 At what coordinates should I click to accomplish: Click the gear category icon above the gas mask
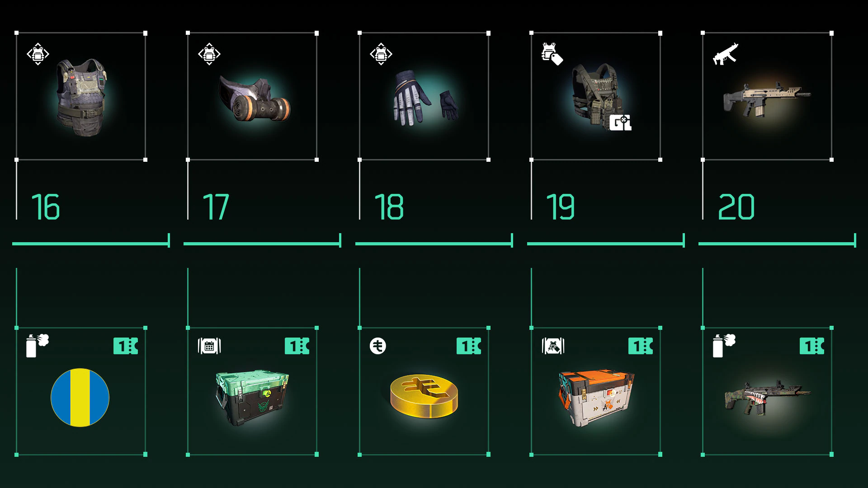pos(209,54)
